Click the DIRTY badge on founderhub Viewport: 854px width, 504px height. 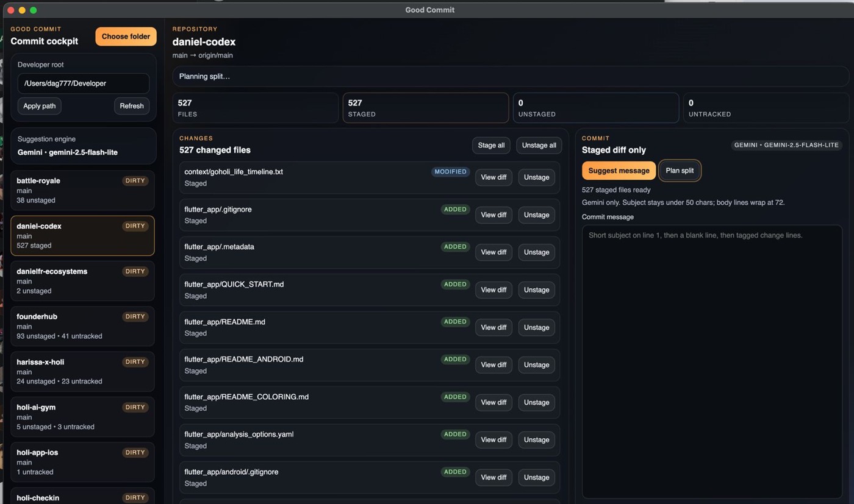[135, 317]
